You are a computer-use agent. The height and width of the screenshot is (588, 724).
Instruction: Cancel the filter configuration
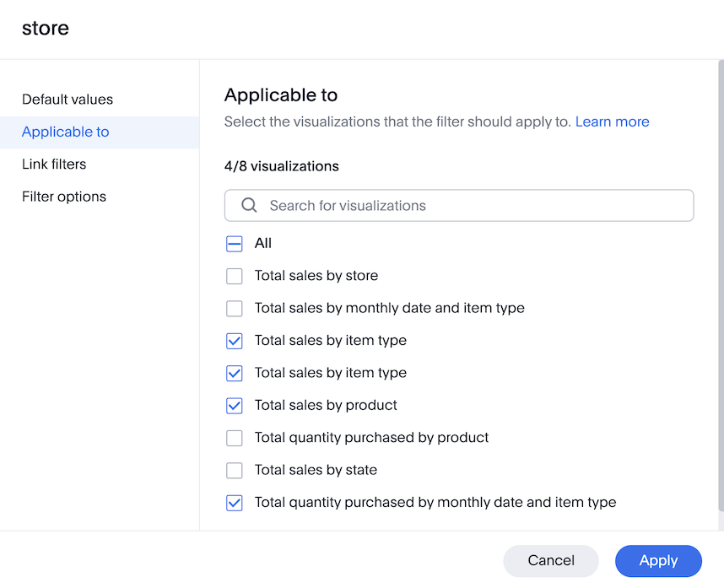point(550,561)
